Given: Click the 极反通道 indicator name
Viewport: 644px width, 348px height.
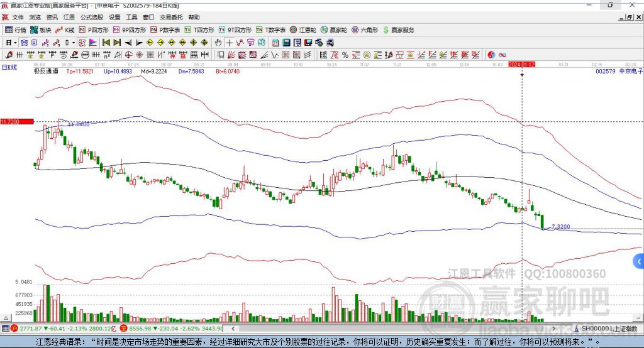Looking at the screenshot, I should (46, 71).
